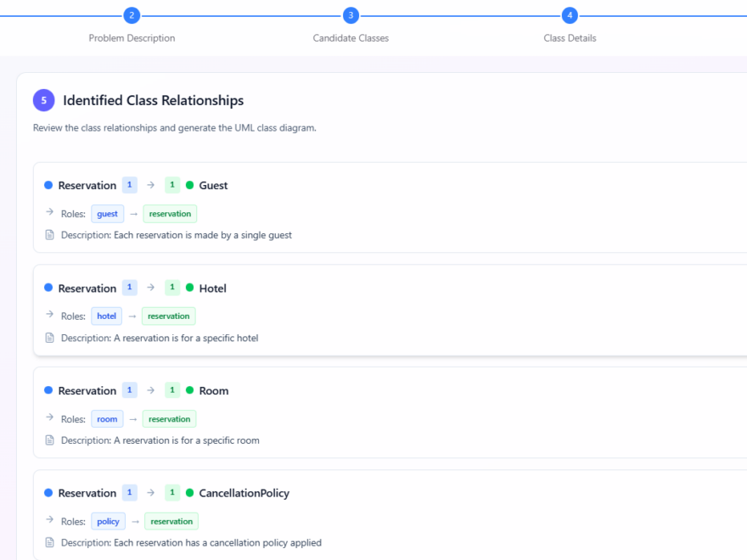Select the blue 'hotel' role tag
Viewport: 747px width, 560px height.
(106, 316)
